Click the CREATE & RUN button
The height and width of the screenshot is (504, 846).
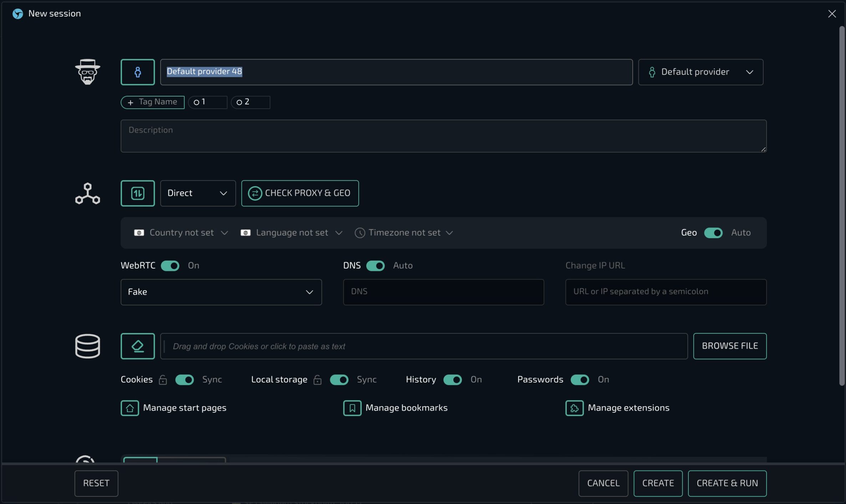coord(727,483)
